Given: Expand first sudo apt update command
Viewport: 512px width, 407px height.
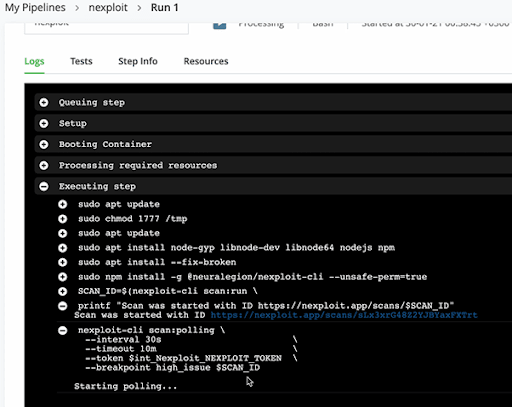Looking at the screenshot, I should (x=63, y=204).
